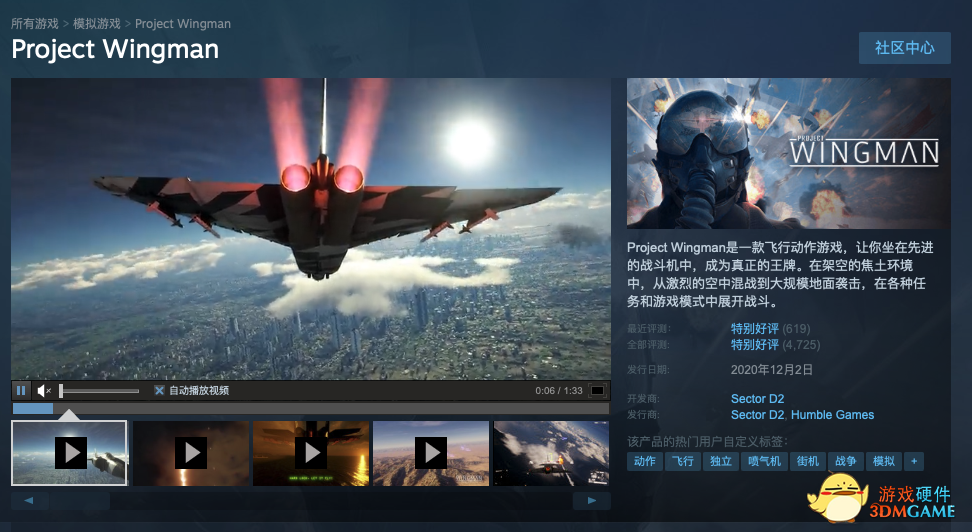Select the 街机 tag
Image resolution: width=972 pixels, height=532 pixels.
808,461
